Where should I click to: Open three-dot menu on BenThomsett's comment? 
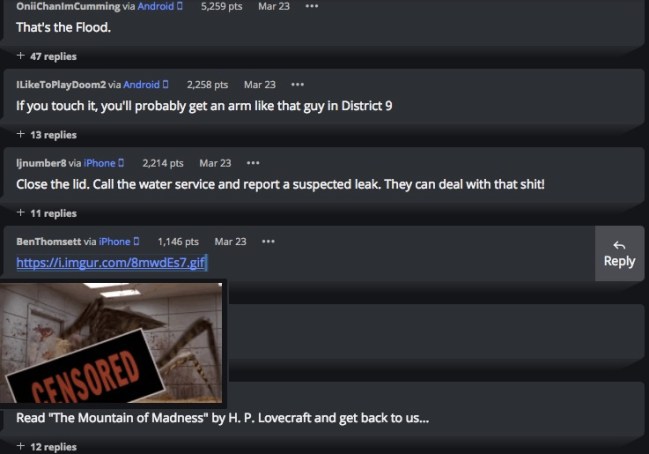[268, 241]
